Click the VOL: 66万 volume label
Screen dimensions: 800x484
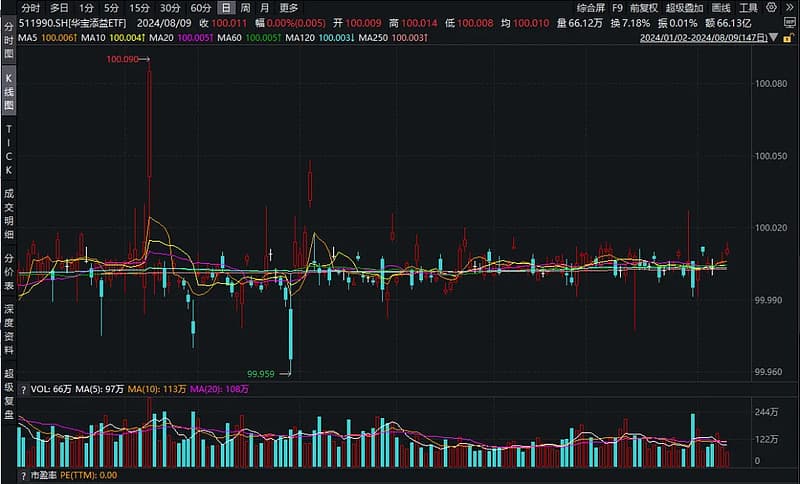tap(51, 390)
